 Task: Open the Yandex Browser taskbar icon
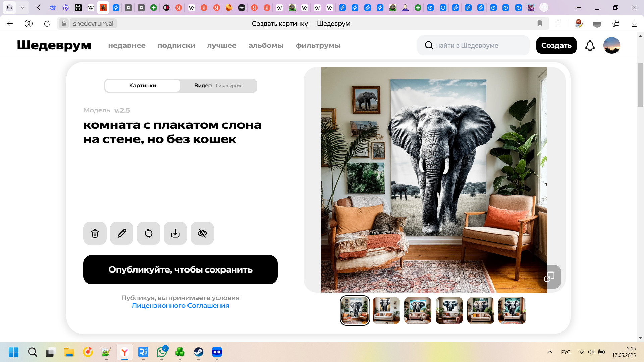click(125, 352)
